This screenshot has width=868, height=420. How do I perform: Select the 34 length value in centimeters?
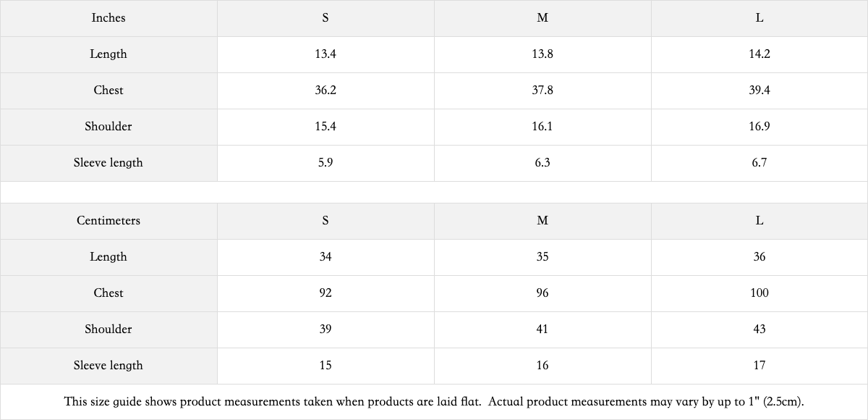(x=325, y=257)
